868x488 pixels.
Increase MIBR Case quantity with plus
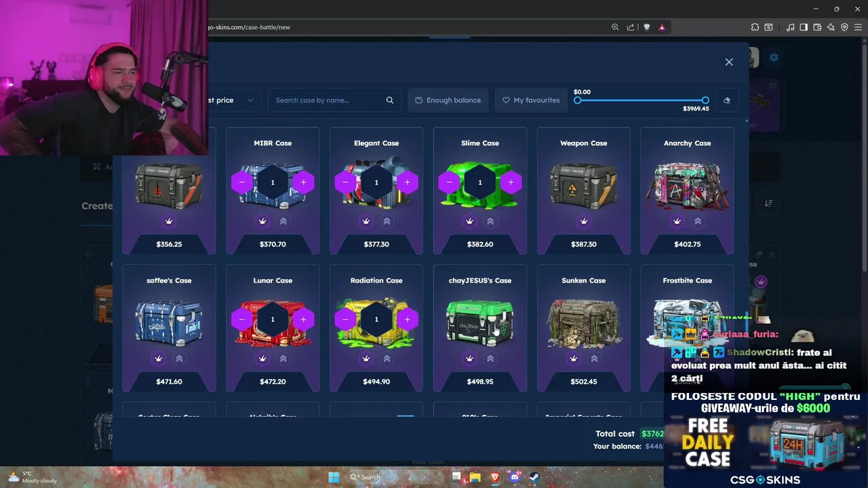pyautogui.click(x=303, y=182)
